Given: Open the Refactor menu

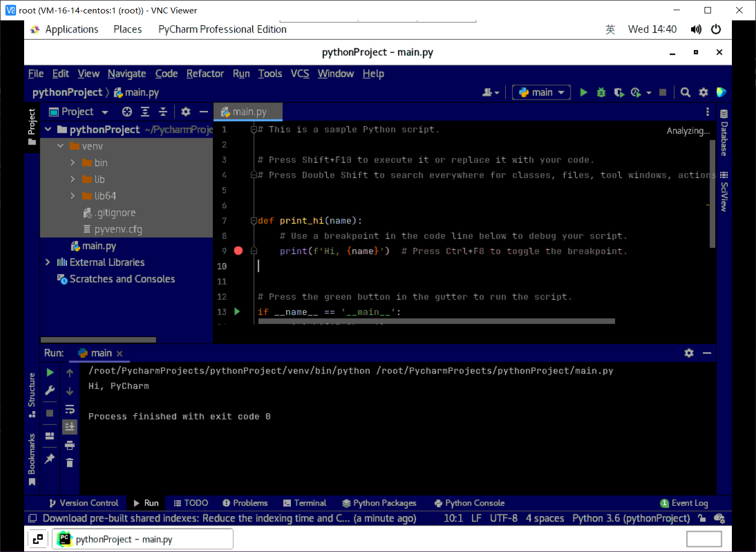Looking at the screenshot, I should click(205, 73).
